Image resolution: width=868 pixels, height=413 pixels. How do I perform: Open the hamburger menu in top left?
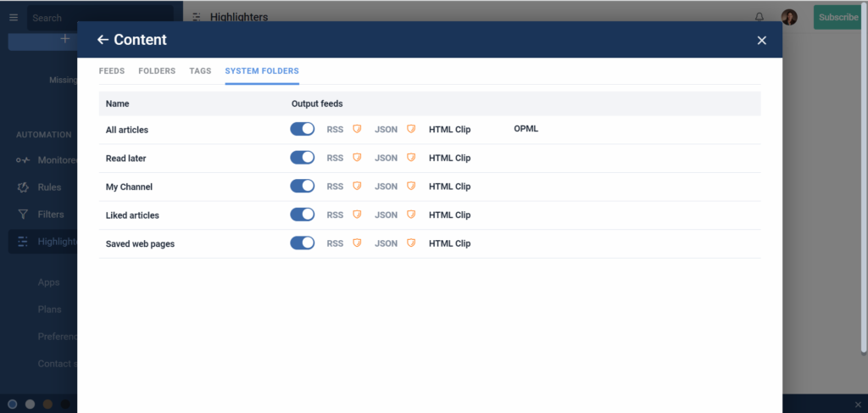13,17
